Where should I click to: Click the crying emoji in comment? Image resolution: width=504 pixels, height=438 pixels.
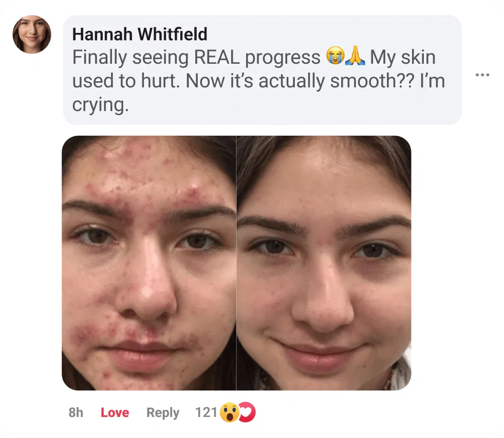point(335,56)
